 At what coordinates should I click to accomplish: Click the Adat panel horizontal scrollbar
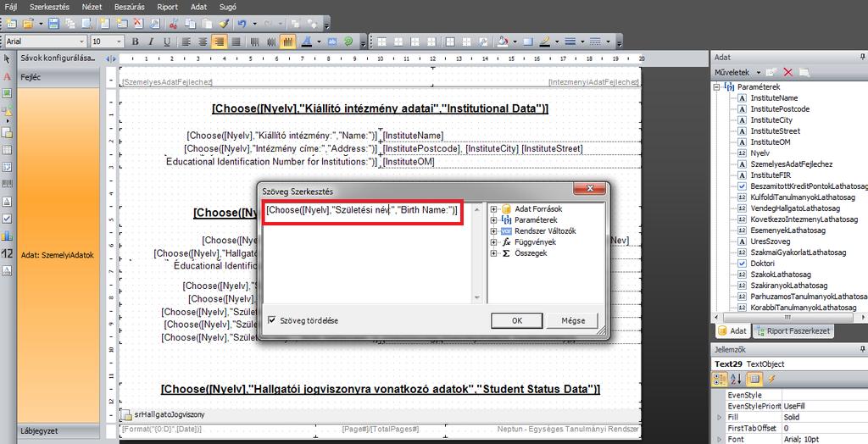pyautogui.click(x=787, y=318)
